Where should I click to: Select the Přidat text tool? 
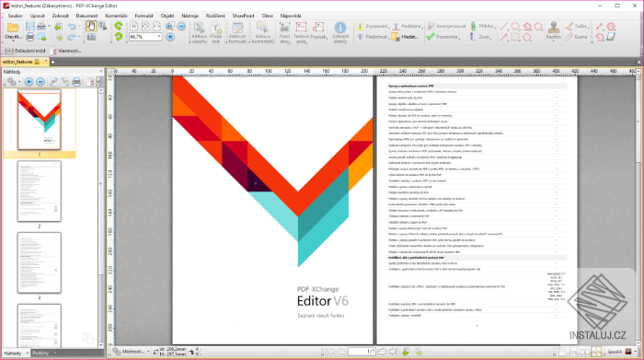pyautogui.click(x=216, y=33)
